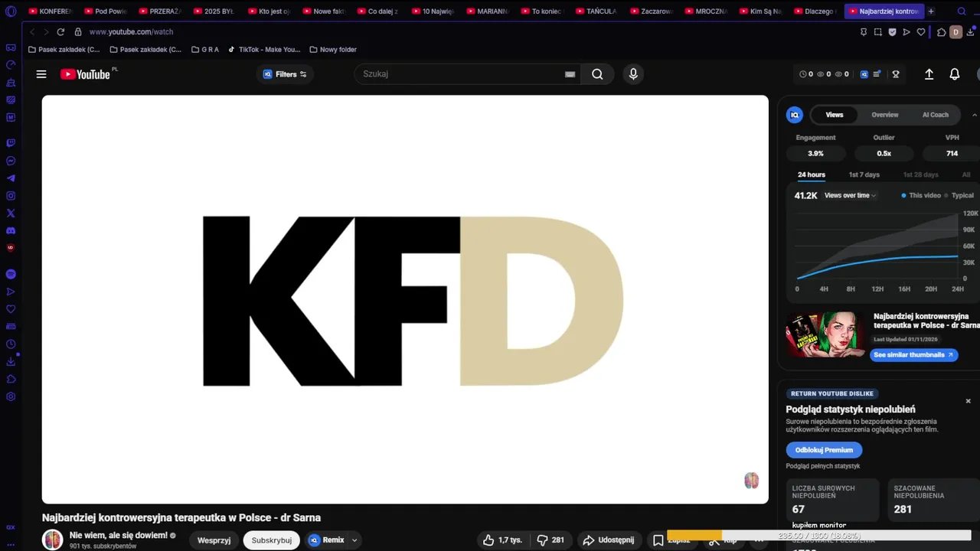Click the Wesprzyj button
980x551 pixels.
click(x=214, y=540)
